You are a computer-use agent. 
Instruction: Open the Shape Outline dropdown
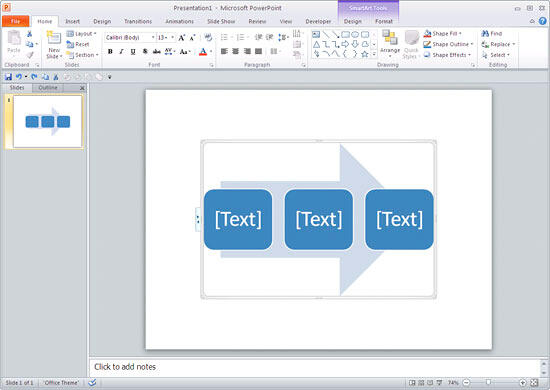click(x=448, y=44)
